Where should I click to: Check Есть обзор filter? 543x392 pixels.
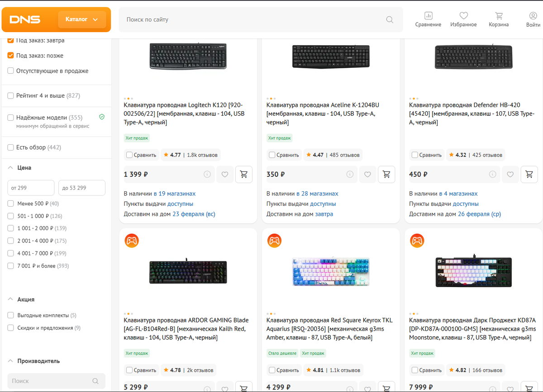click(11, 147)
